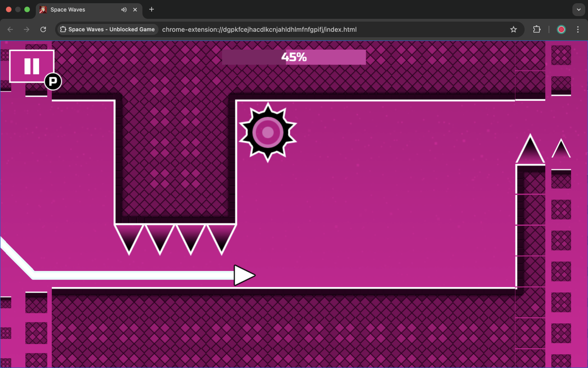Open the Space Waves - Unblocked Game extension chip

(x=107, y=29)
